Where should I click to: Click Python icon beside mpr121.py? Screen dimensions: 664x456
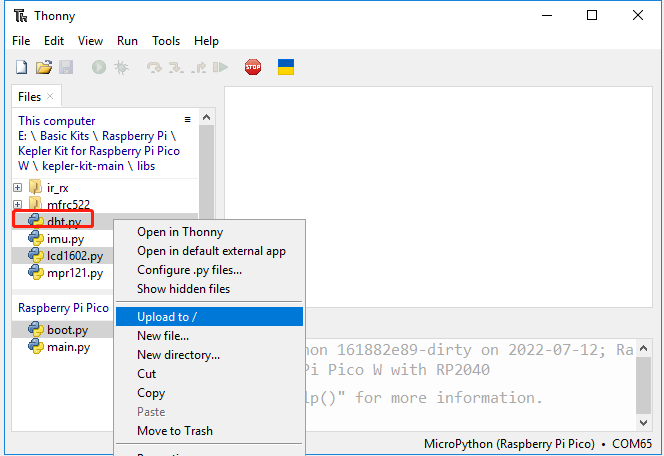pyautogui.click(x=36, y=272)
